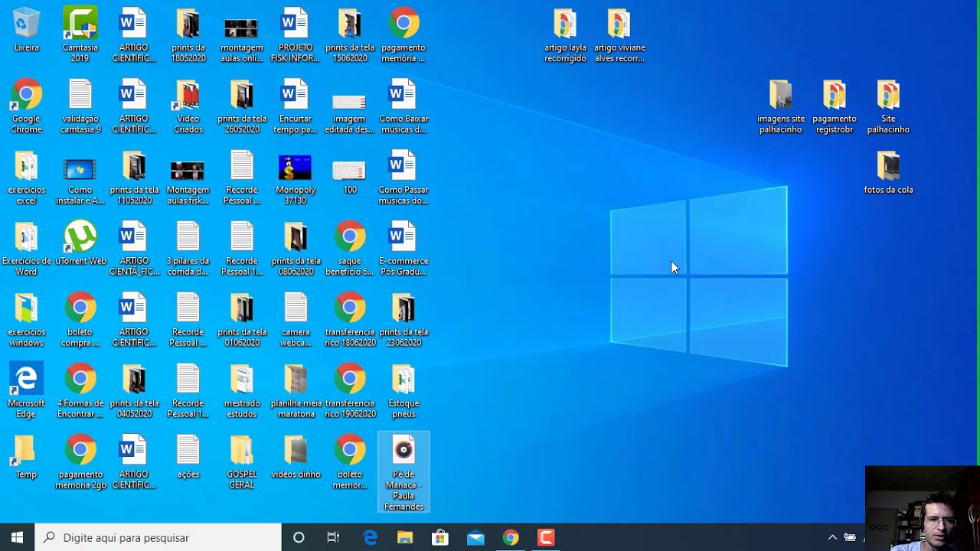
Task: Focus the Digite aqui para pesquisar box
Action: (158, 537)
